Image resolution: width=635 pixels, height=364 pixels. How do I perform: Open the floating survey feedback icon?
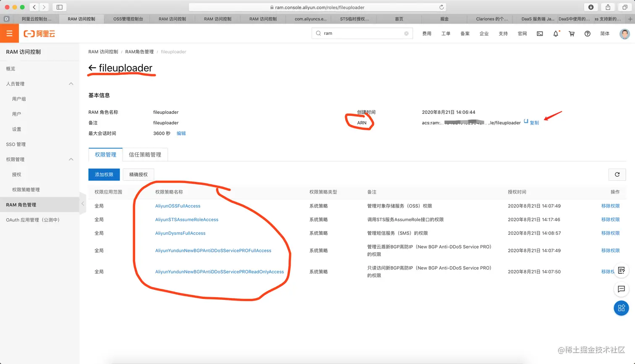[x=622, y=270]
